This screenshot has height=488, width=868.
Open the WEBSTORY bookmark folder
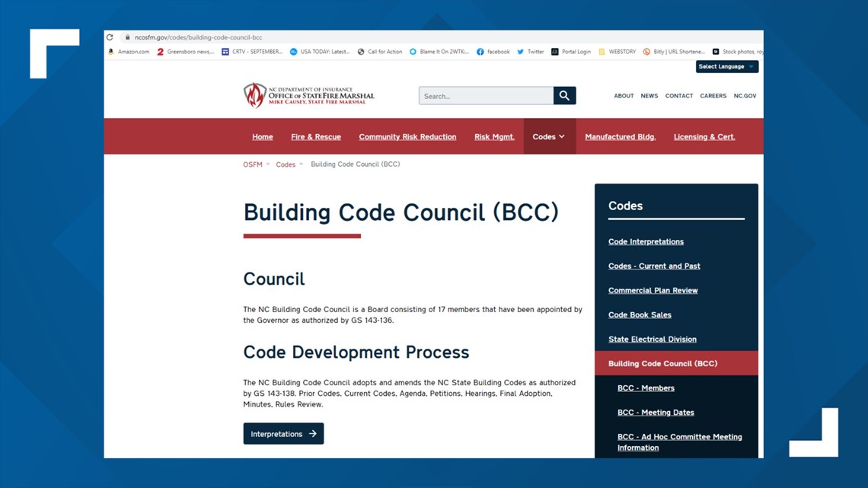tap(617, 52)
